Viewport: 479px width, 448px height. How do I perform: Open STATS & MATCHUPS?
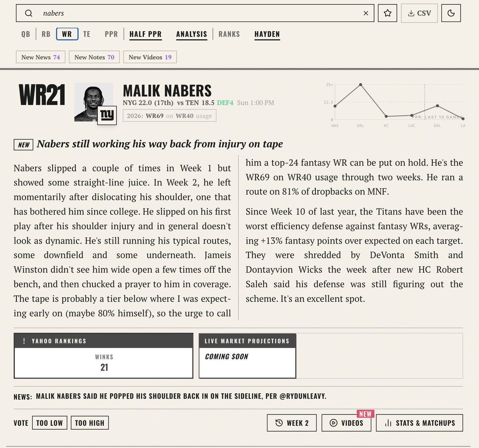tap(420, 423)
